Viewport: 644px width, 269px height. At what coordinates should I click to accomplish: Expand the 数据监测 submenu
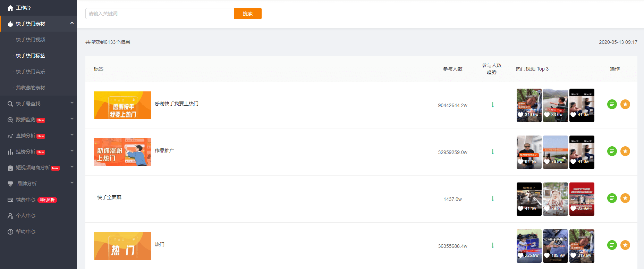pos(72,119)
